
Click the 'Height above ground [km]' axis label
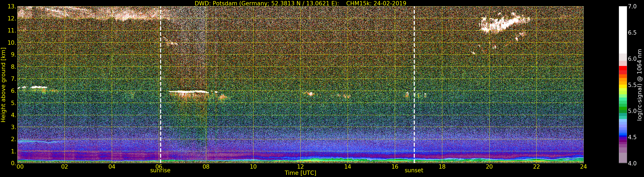tap(3, 85)
